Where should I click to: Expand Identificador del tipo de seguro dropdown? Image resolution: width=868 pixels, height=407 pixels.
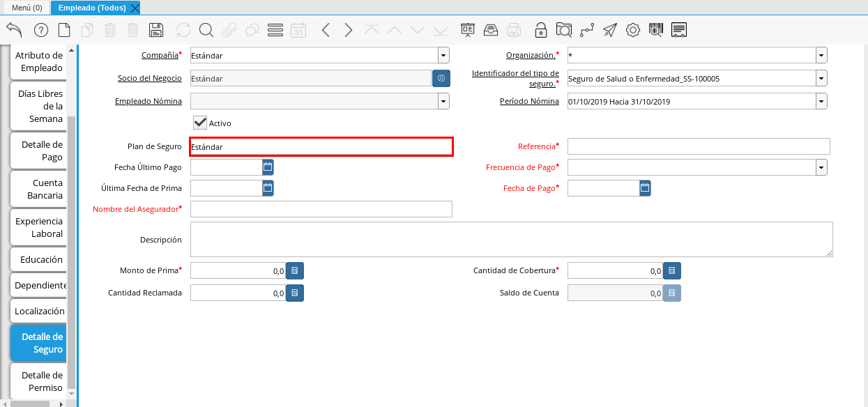pyautogui.click(x=821, y=78)
